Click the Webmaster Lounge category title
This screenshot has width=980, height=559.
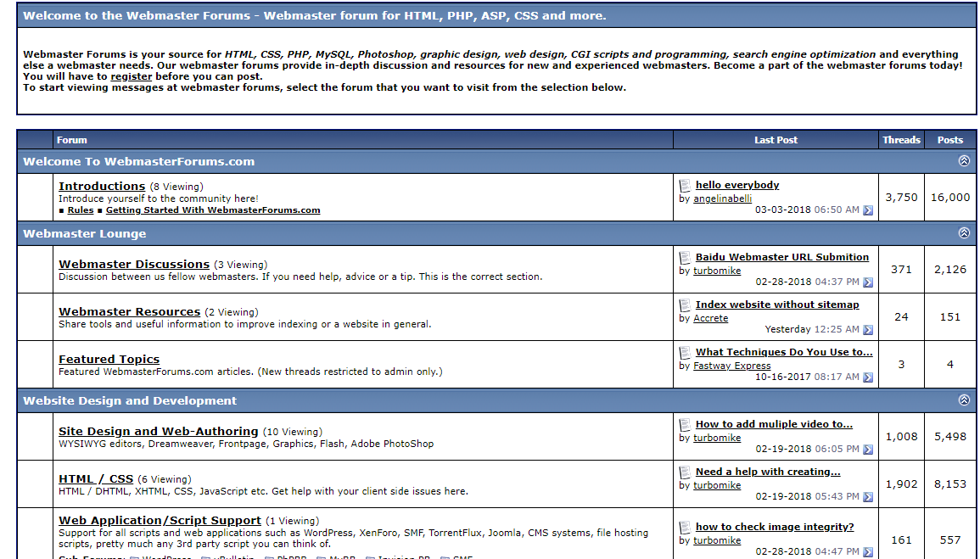(85, 233)
